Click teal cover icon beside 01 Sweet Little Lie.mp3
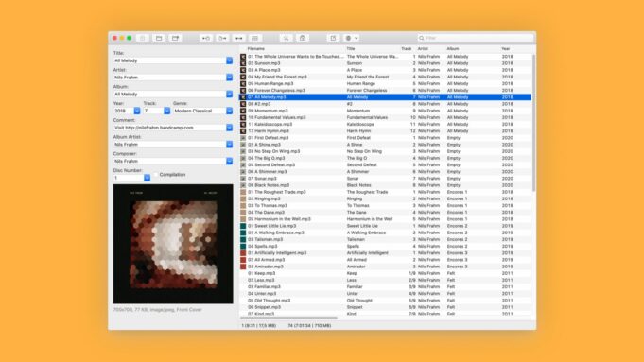Image resolution: width=644 pixels, height=362 pixels. (243, 226)
